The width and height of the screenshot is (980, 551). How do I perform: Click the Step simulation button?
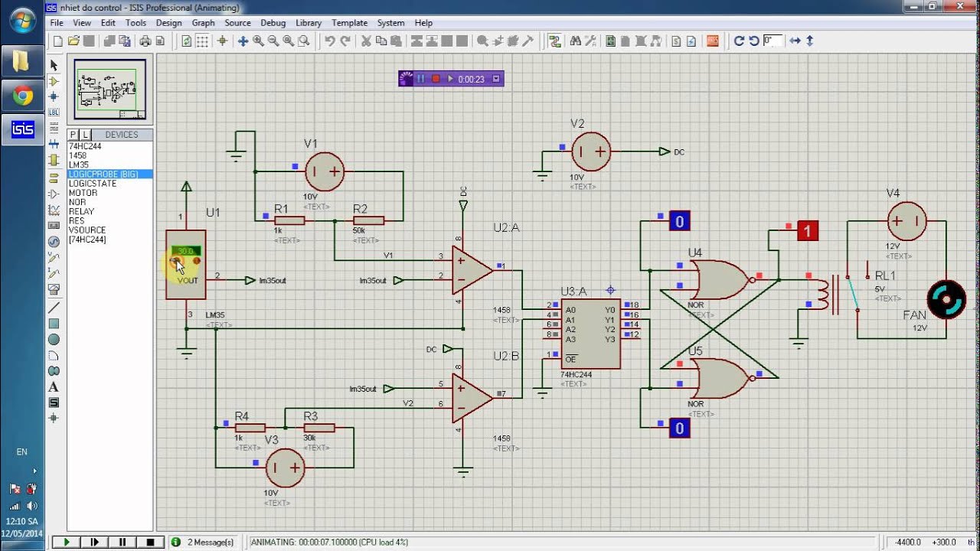coord(95,543)
